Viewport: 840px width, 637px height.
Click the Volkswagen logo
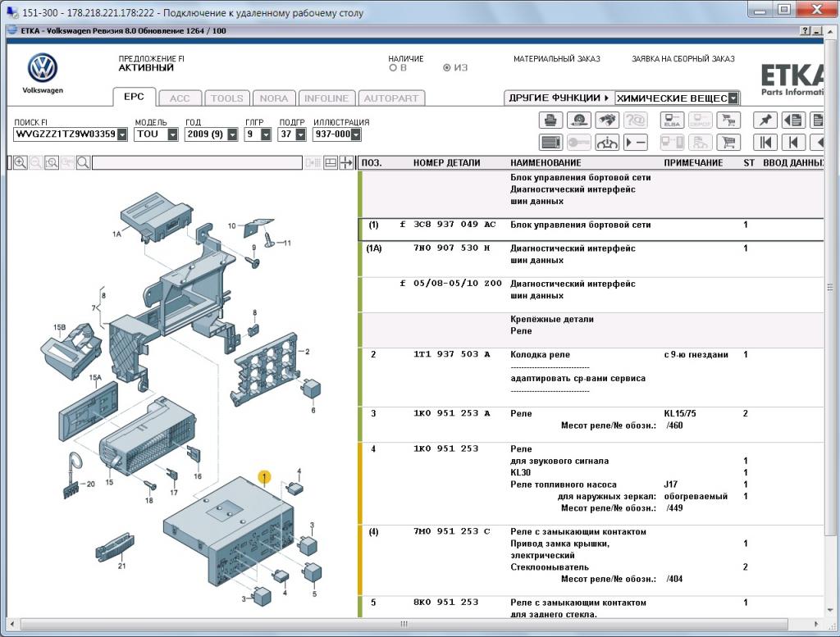43,68
